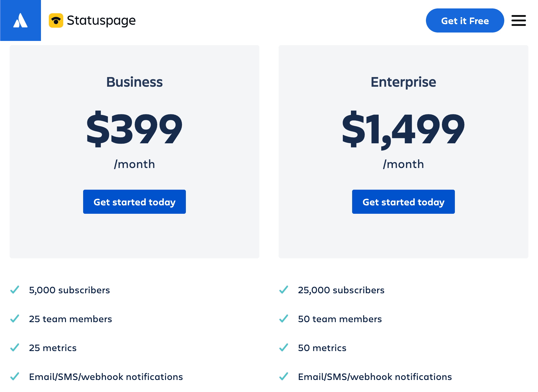Screen dimensions: 538x392
Task: Click the Atlassian logo icon
Action: (x=20, y=20)
